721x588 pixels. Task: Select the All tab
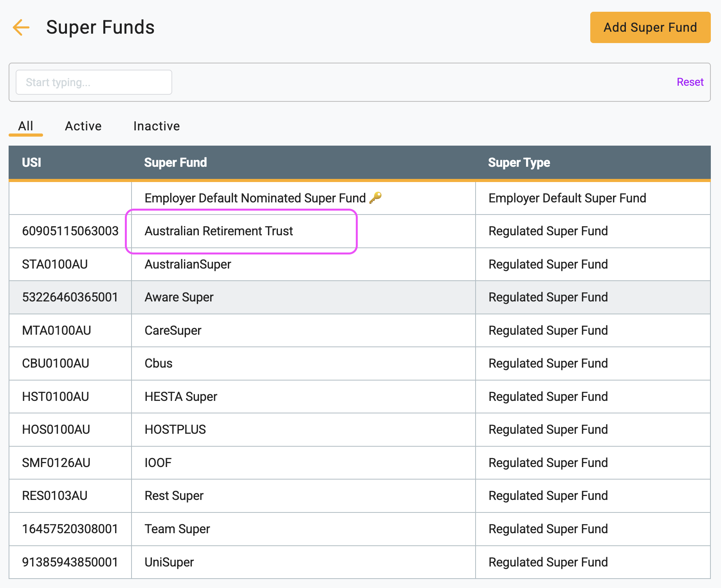25,126
